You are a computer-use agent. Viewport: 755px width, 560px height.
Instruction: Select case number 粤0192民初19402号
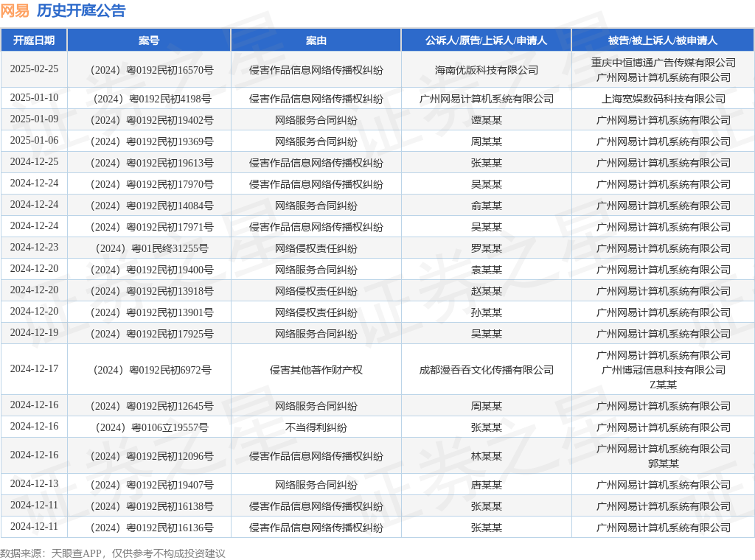click(152, 120)
